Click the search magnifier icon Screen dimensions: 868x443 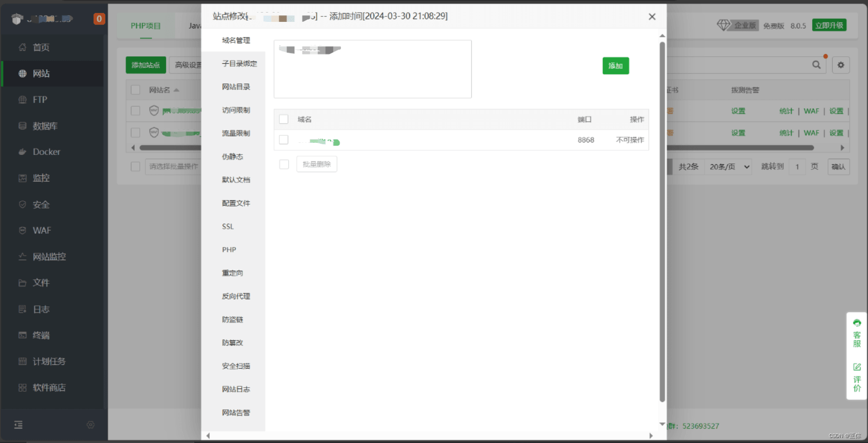pos(816,65)
